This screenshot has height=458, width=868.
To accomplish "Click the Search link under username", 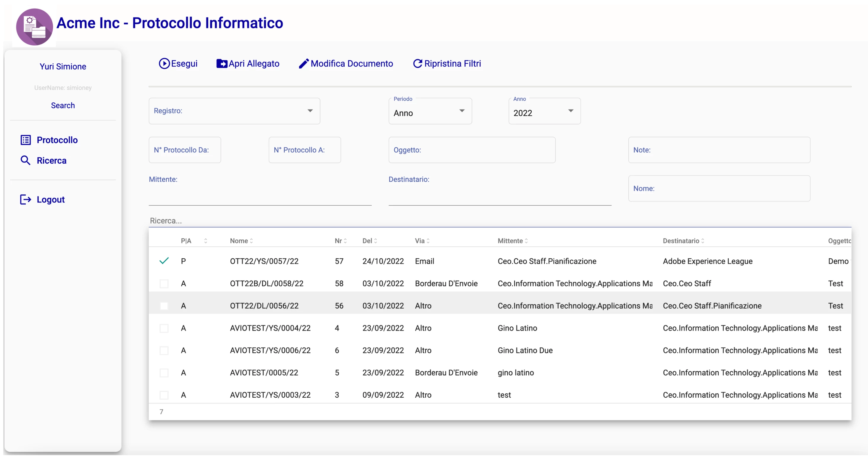I will point(63,106).
